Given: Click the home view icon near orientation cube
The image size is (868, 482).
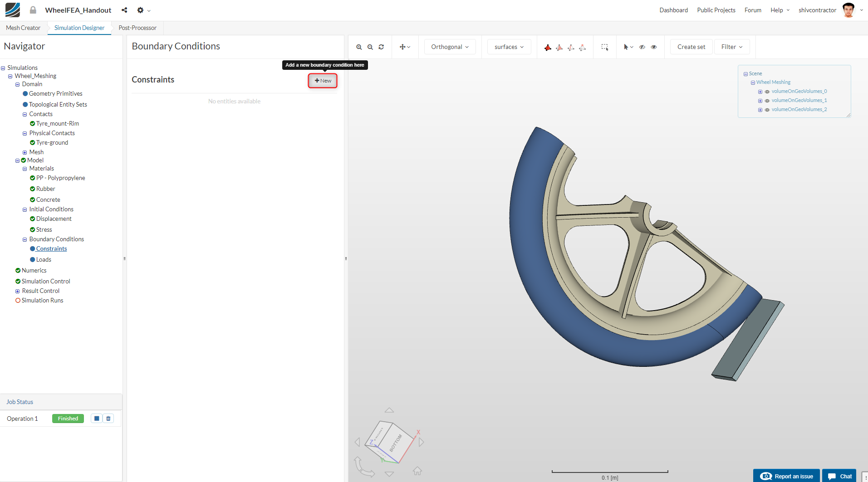Looking at the screenshot, I should (417, 471).
